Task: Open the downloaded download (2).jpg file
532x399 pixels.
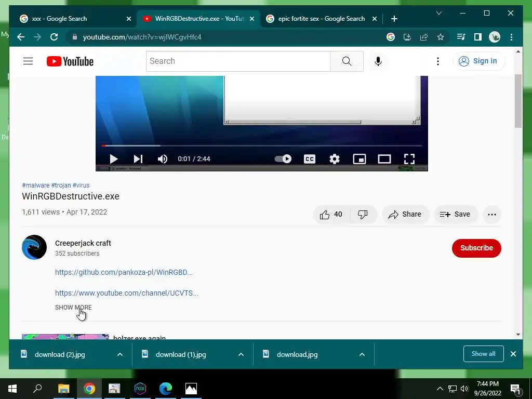Action: click(60, 354)
